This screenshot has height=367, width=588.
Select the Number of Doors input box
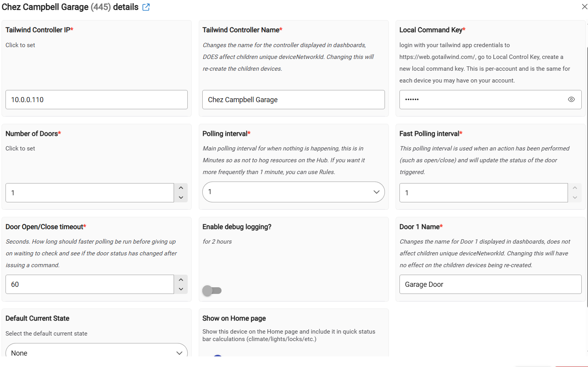click(x=90, y=193)
